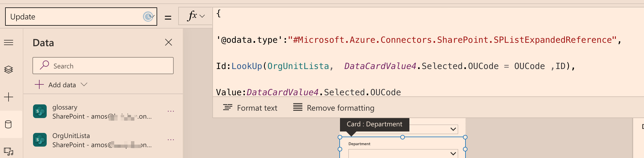The image size is (644, 158).
Task: Open the hamburger menu in left rail
Action: click(x=9, y=42)
